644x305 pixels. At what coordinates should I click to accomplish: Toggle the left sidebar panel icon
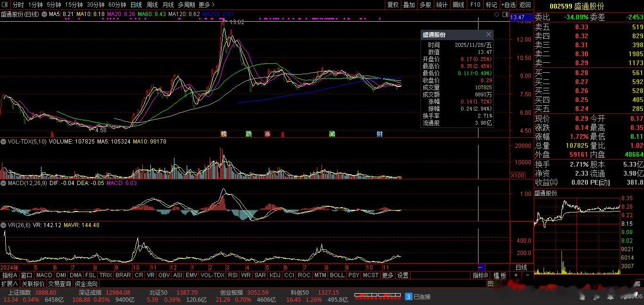tap(5, 5)
